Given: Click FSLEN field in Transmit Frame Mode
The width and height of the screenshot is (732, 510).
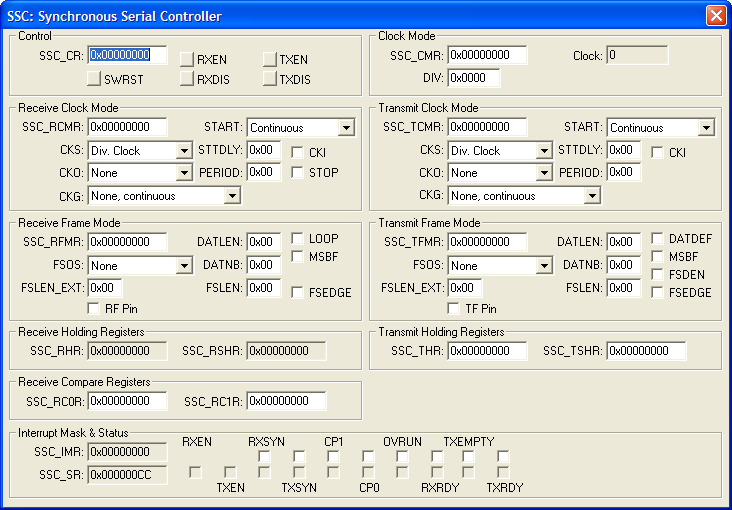Looking at the screenshot, I should pos(624,288).
